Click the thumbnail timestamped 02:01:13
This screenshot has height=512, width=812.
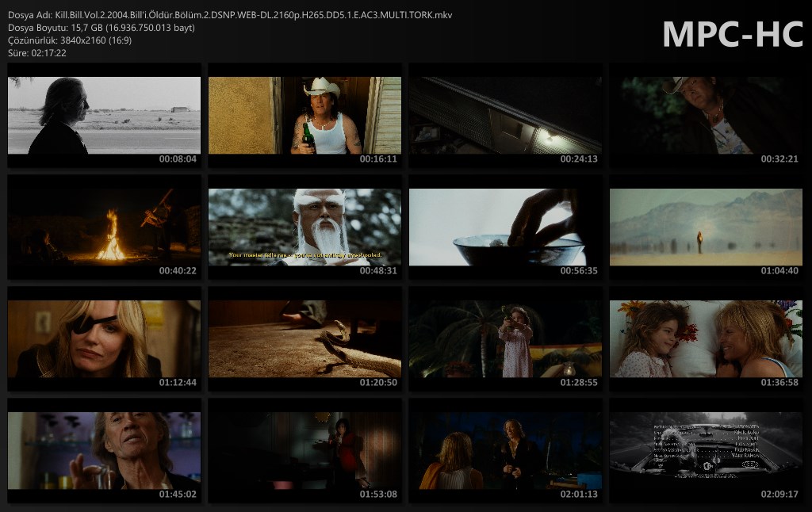click(505, 450)
